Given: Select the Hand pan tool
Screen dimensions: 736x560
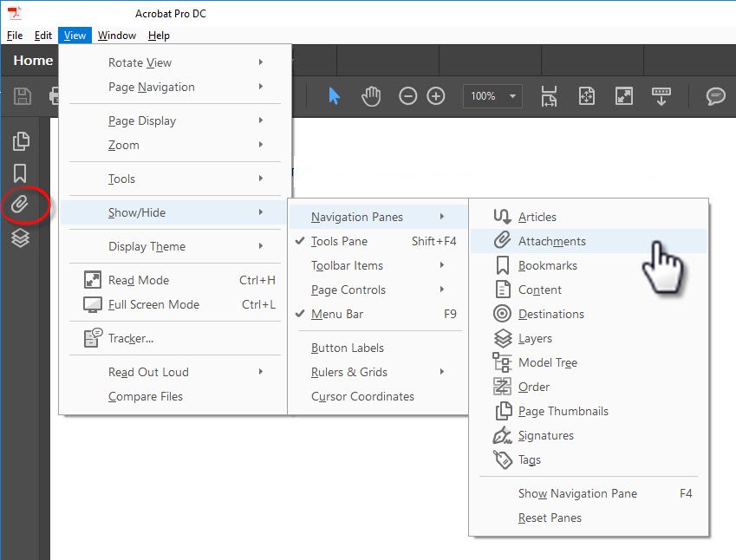Looking at the screenshot, I should pos(371,96).
